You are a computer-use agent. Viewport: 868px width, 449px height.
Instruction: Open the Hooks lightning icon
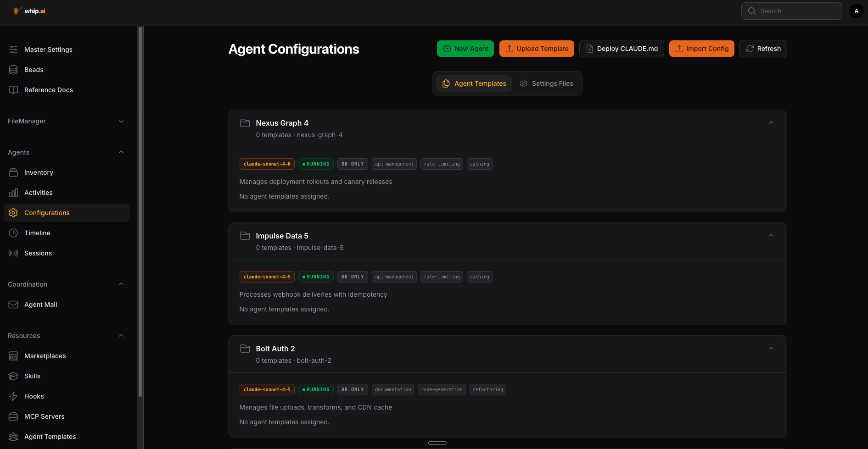13,396
